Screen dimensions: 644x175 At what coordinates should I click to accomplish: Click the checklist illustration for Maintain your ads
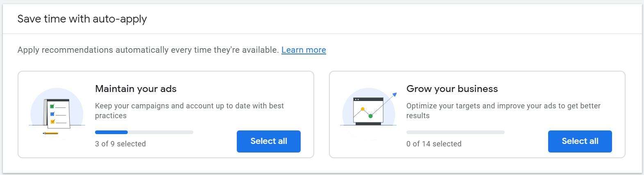click(57, 114)
